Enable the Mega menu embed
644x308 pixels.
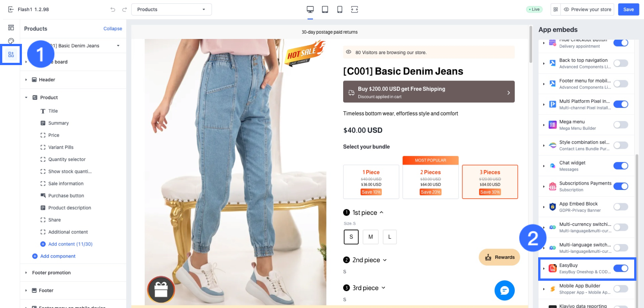tap(621, 125)
